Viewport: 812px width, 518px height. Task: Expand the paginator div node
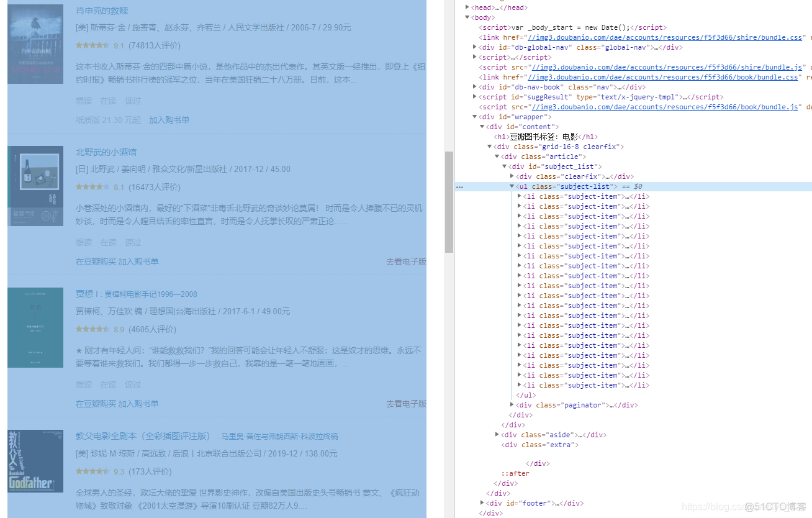[x=512, y=405]
